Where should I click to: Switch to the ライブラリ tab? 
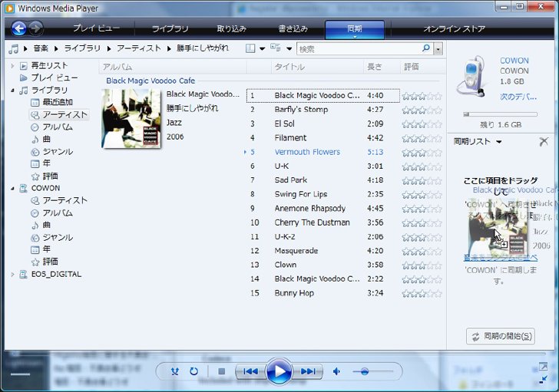click(170, 28)
